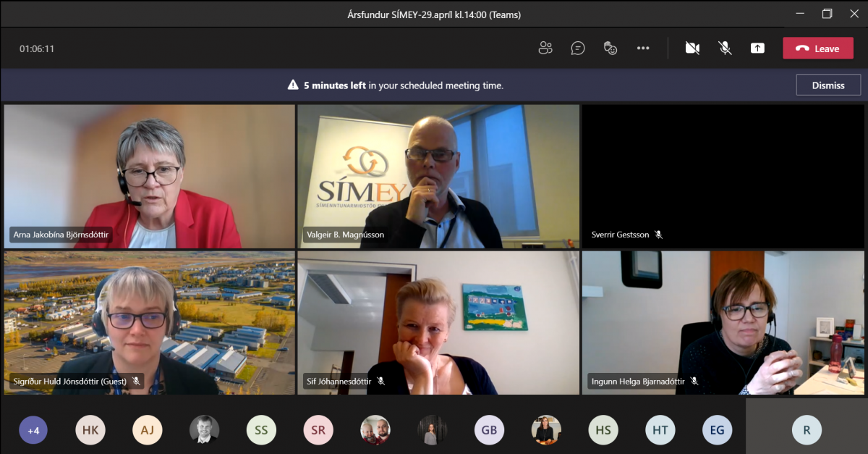
Task: Click the SS participant avatar
Action: 261,430
